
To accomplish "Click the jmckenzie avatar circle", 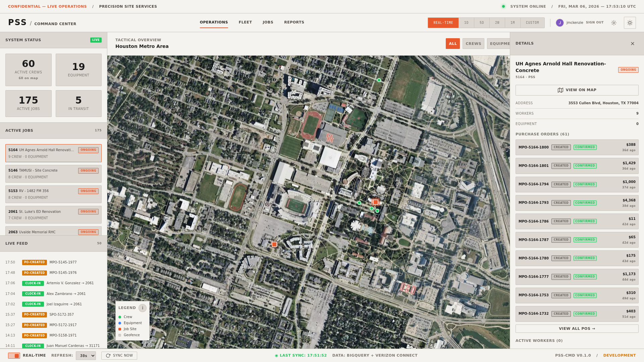I will tap(559, 23).
